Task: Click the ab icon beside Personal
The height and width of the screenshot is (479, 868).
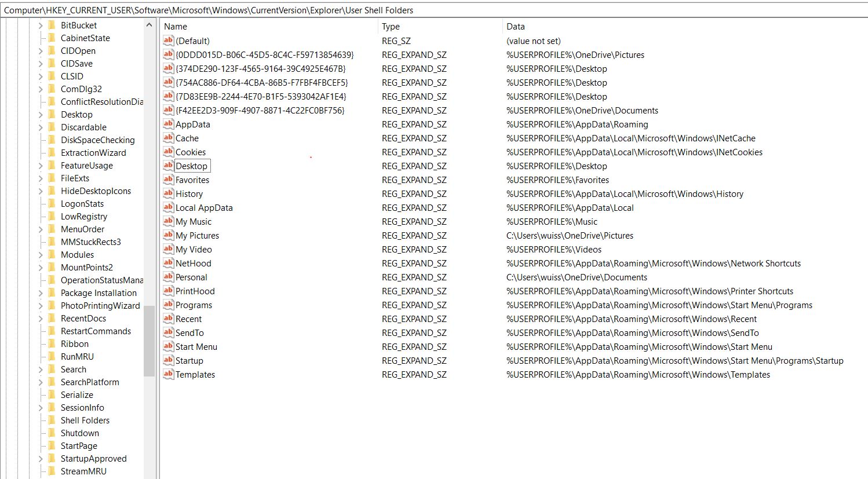Action: [168, 277]
